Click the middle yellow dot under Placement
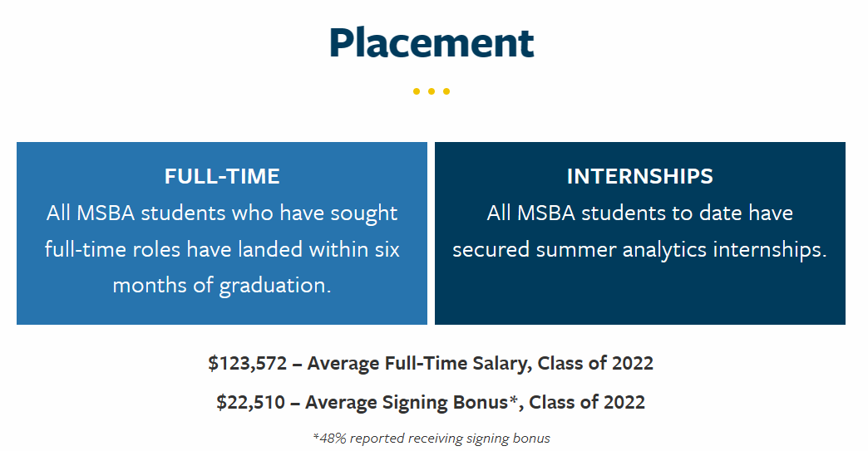Screen dimensions: 868x451 (x=432, y=91)
